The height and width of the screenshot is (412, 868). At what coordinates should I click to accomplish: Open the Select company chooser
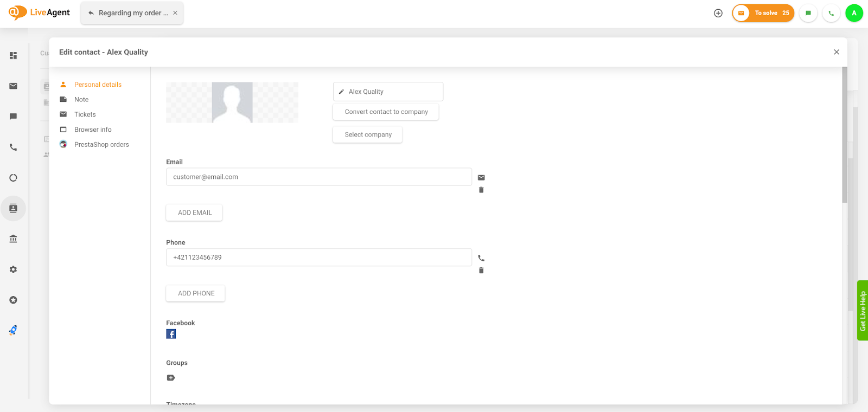368,134
